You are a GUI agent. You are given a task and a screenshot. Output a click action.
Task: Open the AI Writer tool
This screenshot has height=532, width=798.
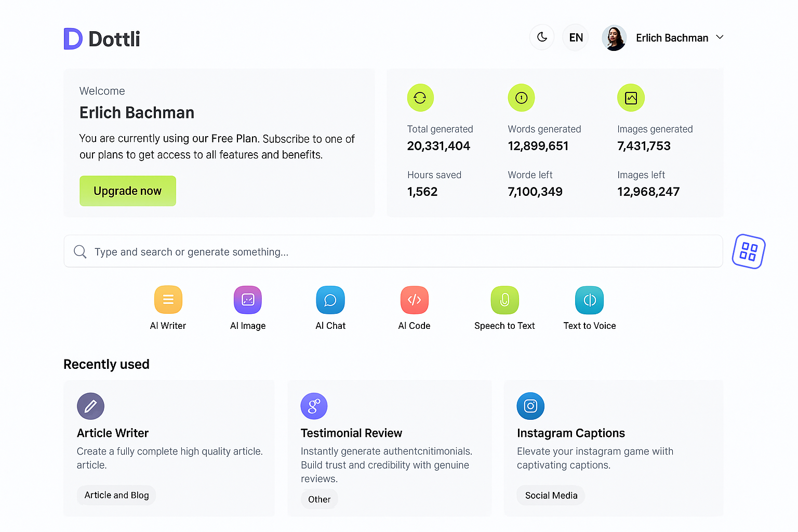(x=168, y=300)
